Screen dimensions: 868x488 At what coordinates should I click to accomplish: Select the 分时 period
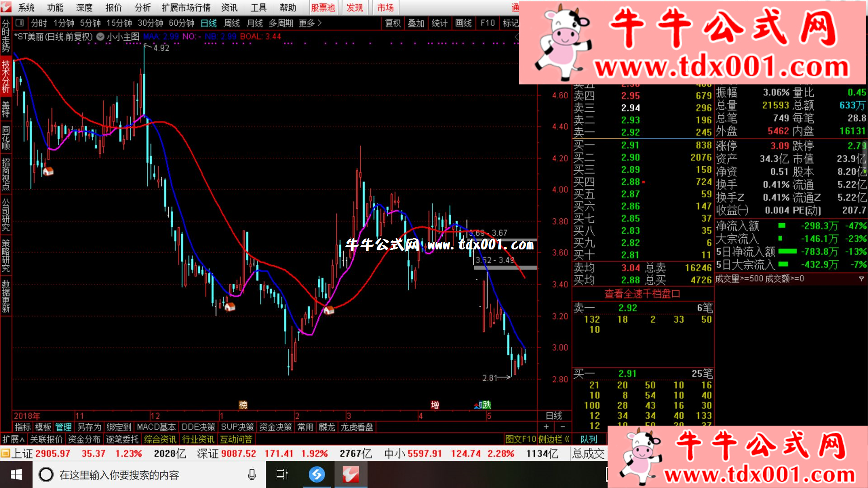click(x=39, y=23)
